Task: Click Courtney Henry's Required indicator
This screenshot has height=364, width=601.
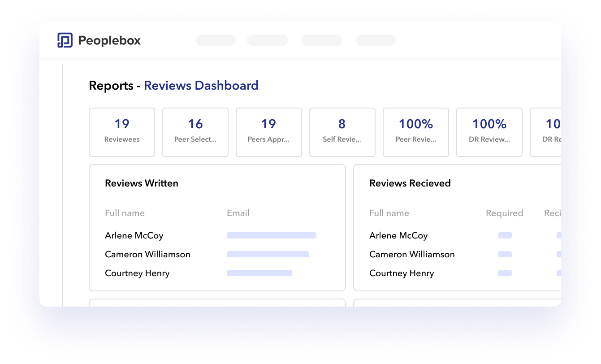Action: 505,273
